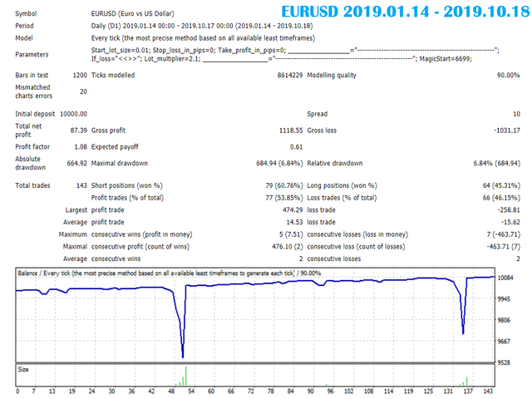Screen dimensions: 532x399
Task: Click the consecutive loss value '-463.71 (7)'
Action: pos(504,247)
